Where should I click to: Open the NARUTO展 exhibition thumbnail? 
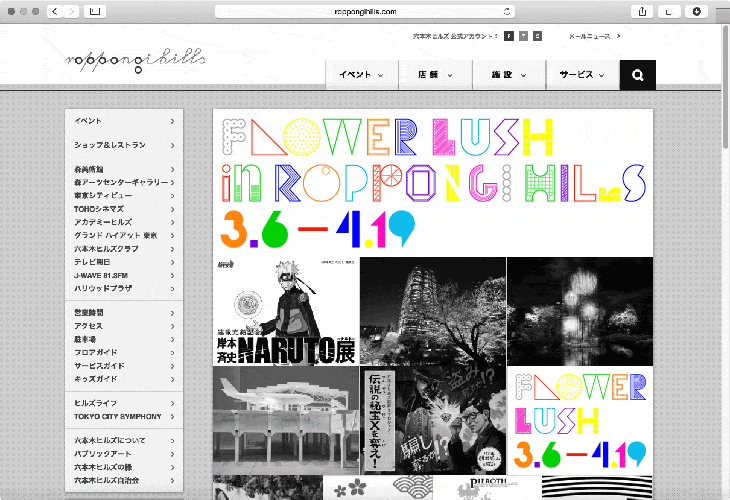(x=286, y=311)
